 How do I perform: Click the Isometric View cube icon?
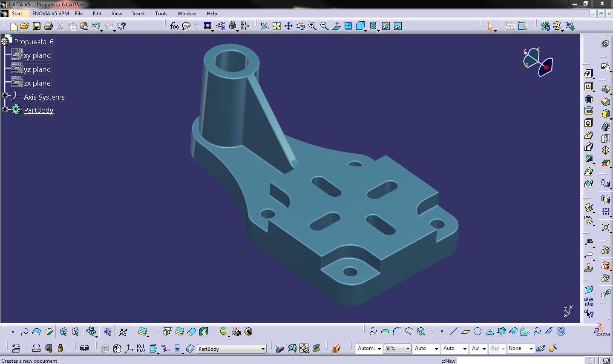(360, 26)
